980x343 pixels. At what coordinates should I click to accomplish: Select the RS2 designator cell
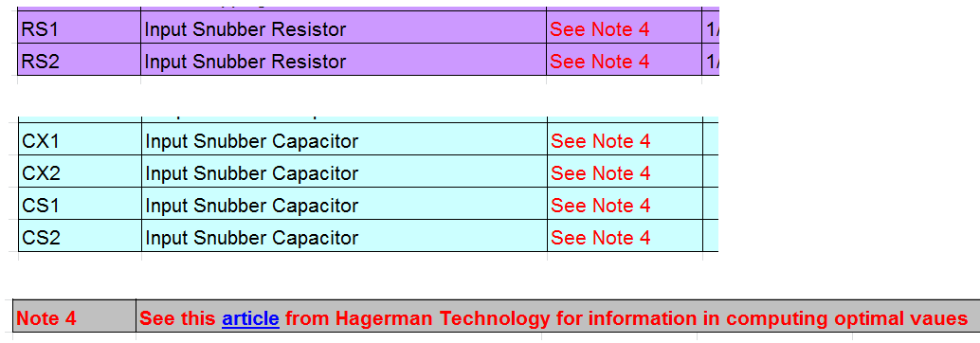click(79, 60)
